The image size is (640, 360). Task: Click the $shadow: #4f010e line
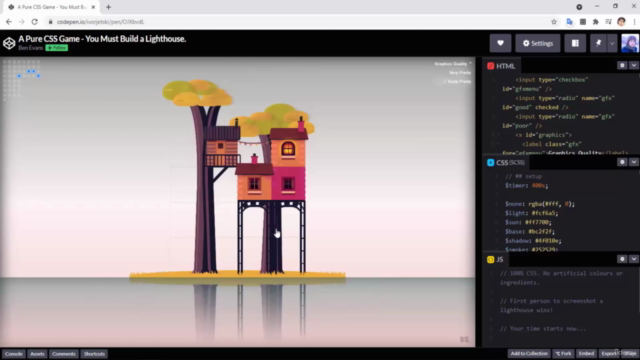(533, 241)
